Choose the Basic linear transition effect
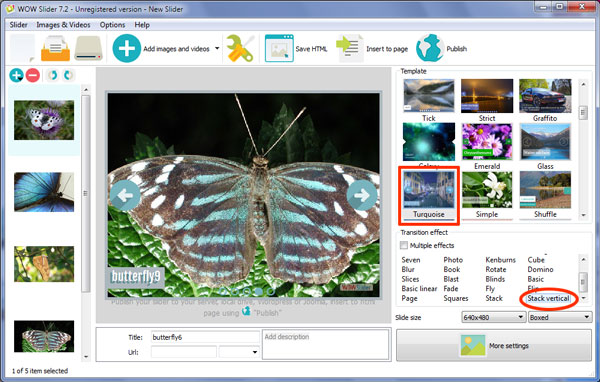Screen dimensions: 600x382 (419, 289)
